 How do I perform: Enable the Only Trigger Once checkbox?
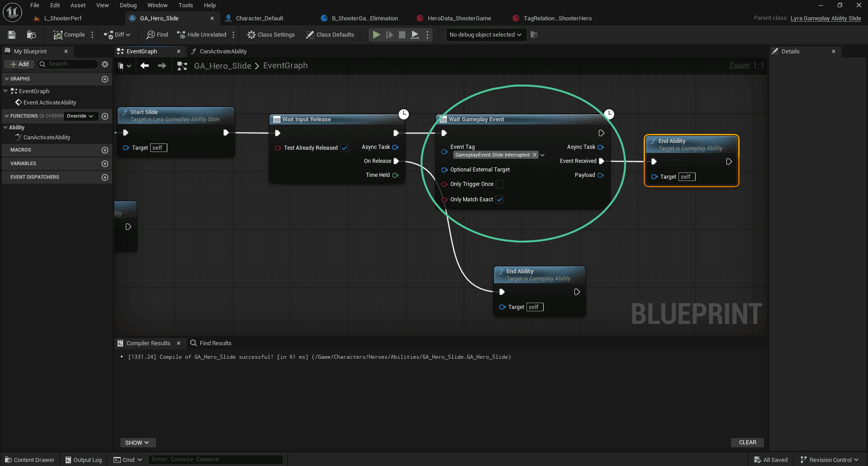[500, 184]
